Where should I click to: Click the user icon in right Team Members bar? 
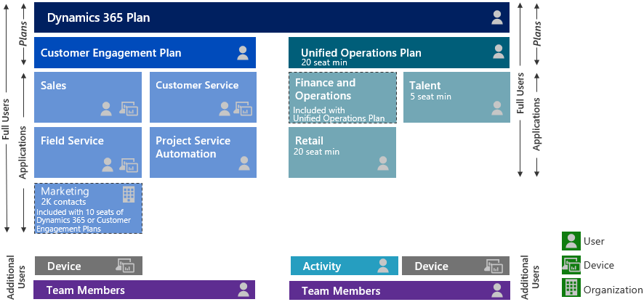click(x=497, y=290)
